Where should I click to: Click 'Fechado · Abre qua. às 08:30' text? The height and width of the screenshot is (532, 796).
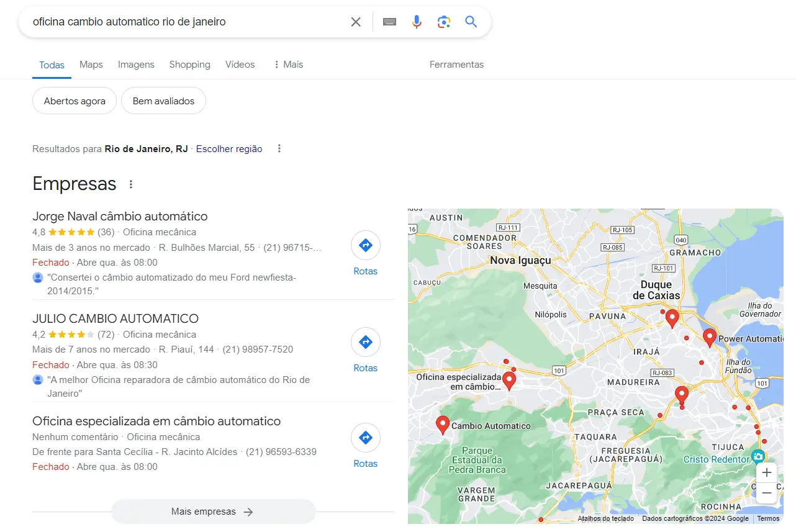coord(95,365)
